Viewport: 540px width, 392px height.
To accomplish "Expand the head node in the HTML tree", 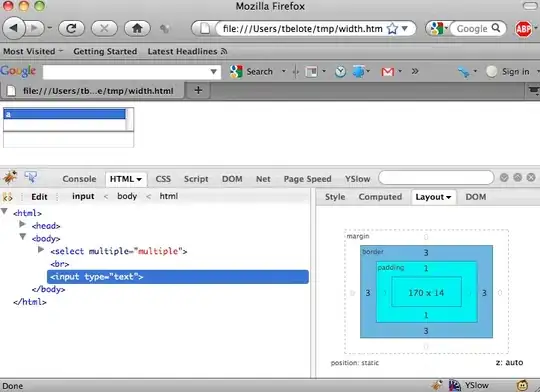I will point(22,224).
